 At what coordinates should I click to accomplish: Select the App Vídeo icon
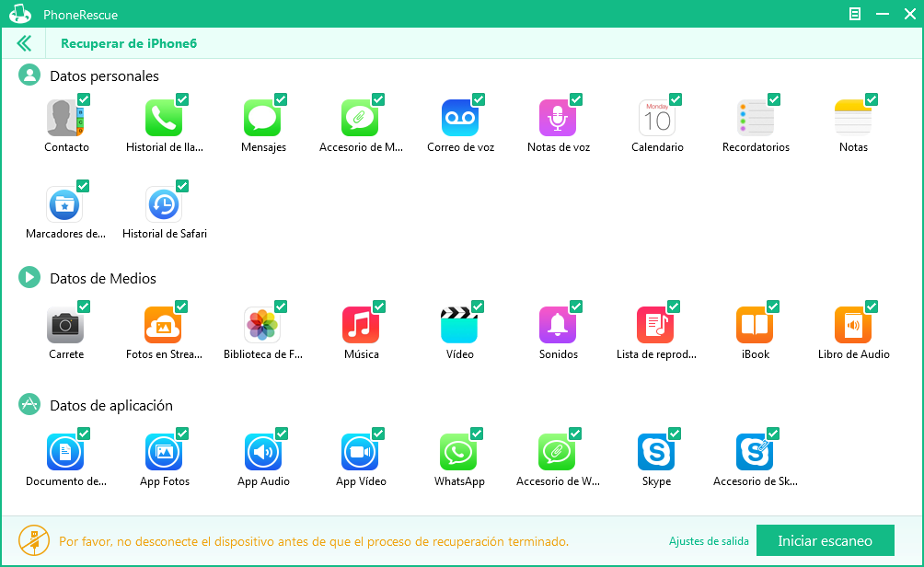click(360, 452)
